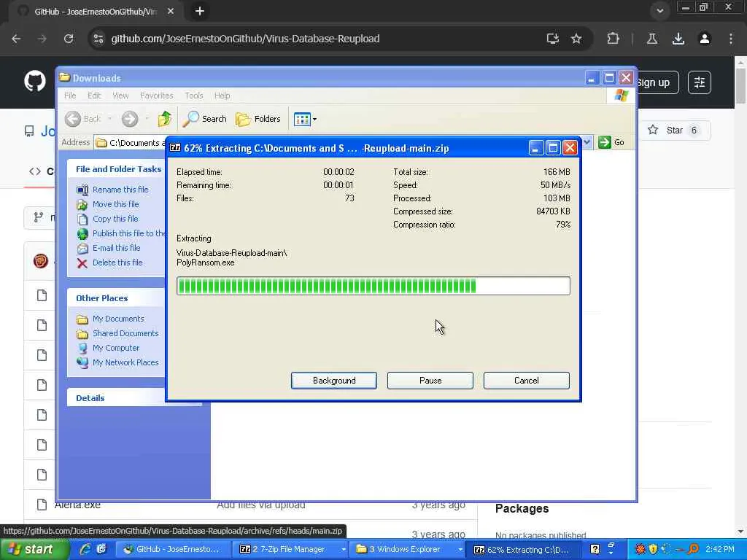Click the taskbar help question icon
Screen dimensions: 747x560
pos(595,549)
